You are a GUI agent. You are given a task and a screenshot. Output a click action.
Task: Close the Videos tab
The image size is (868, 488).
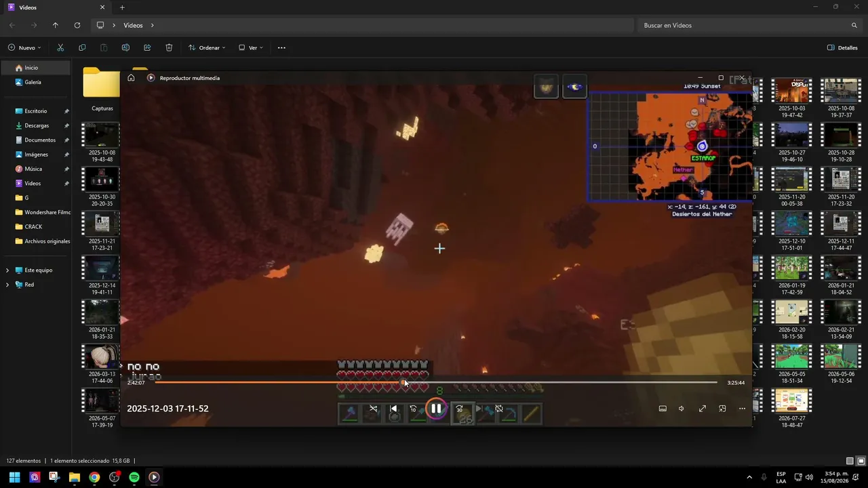tap(102, 7)
